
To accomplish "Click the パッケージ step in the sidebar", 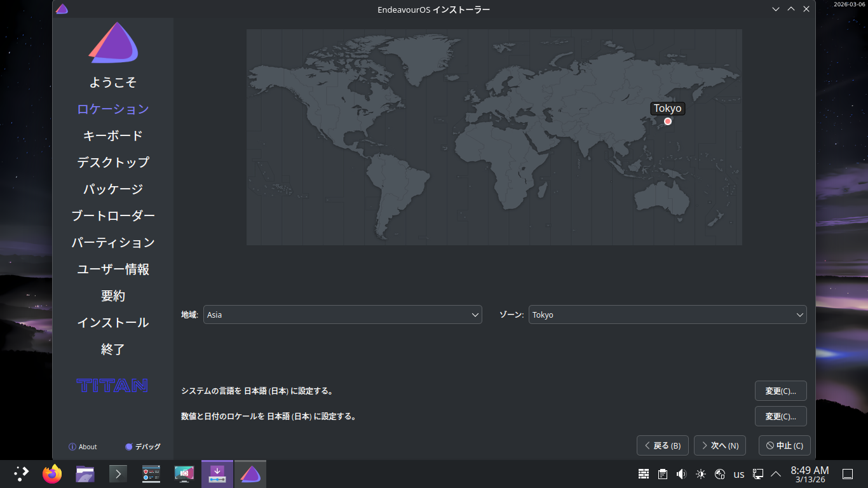I will point(113,189).
